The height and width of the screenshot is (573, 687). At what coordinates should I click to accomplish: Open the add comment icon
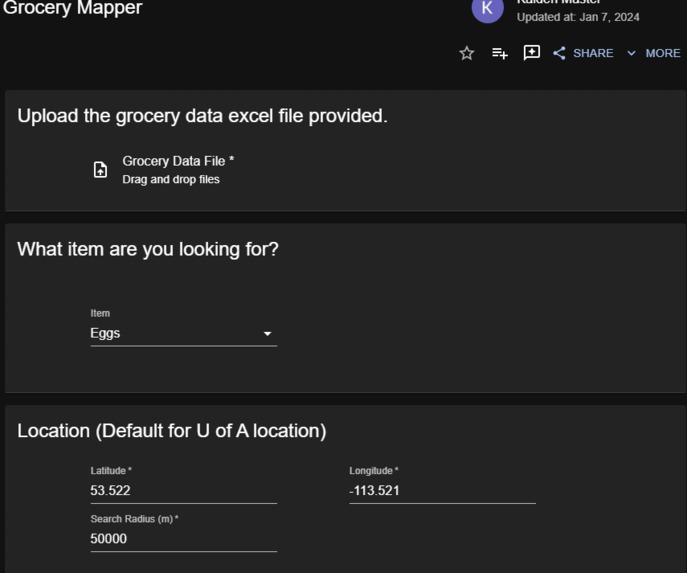pyautogui.click(x=531, y=53)
